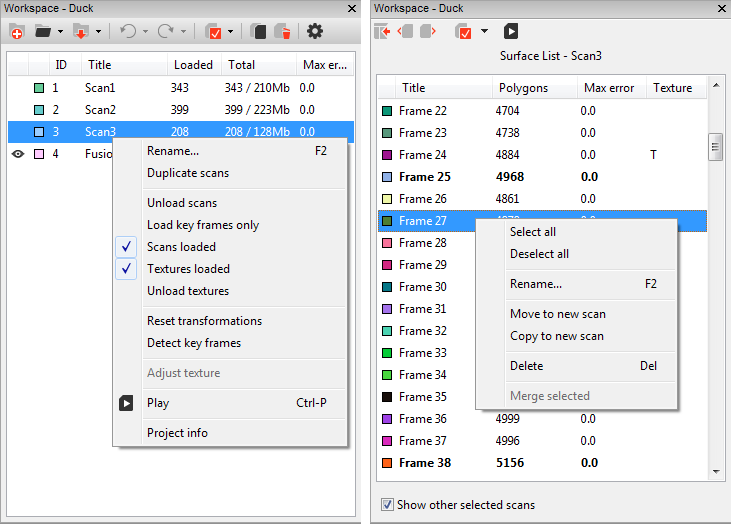
Task: Select the Scan1 row
Action: pos(181,88)
